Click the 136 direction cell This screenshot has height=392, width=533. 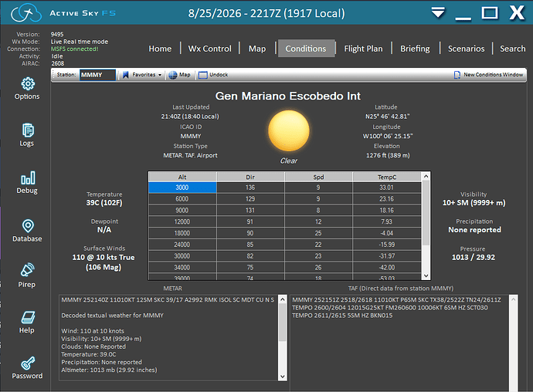click(250, 188)
